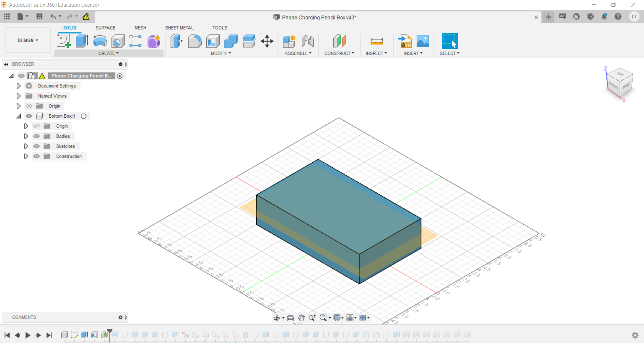Switch to the Tools tab
The width and height of the screenshot is (644, 343).
point(220,28)
